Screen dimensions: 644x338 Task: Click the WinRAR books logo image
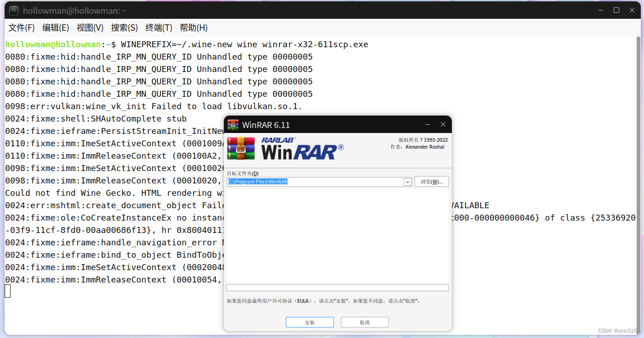(x=241, y=148)
